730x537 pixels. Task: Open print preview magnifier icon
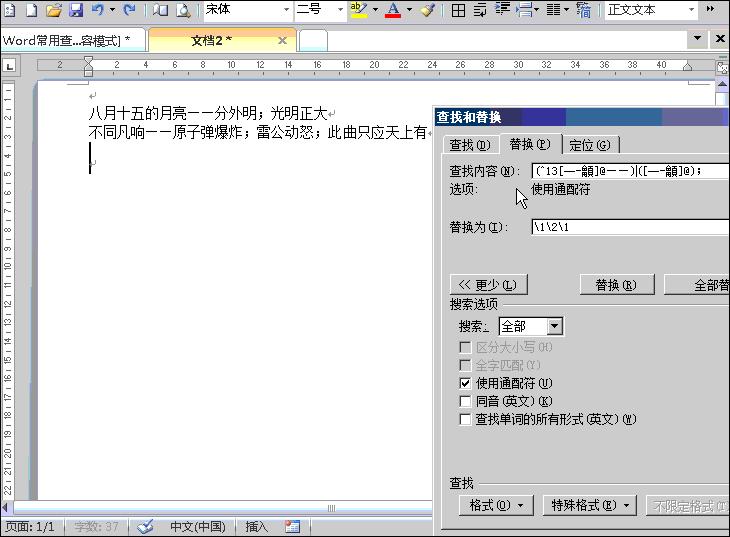[x=183, y=10]
